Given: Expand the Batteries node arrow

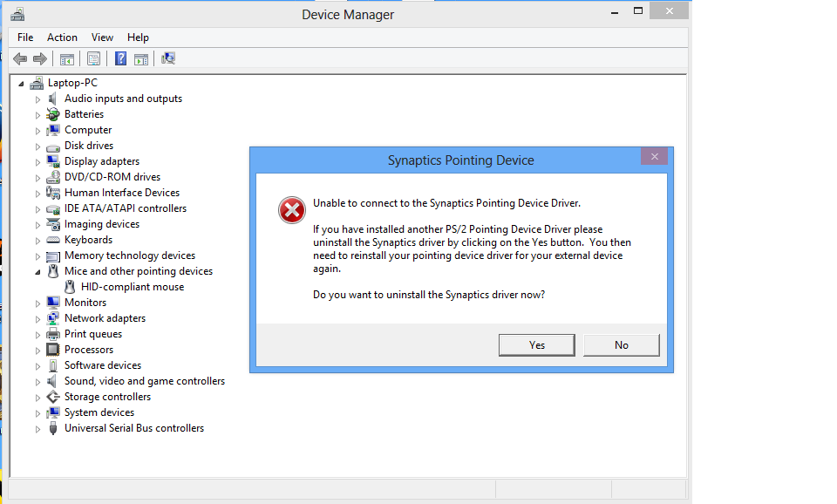Looking at the screenshot, I should [x=37, y=115].
